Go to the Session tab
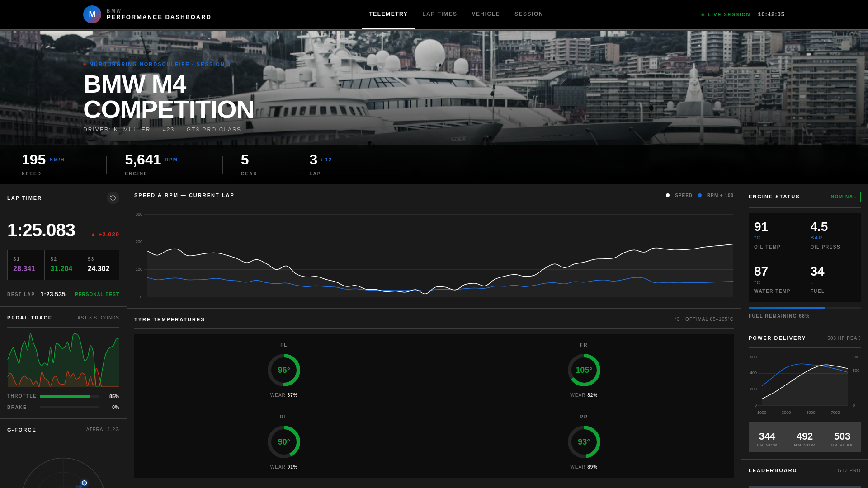Image resolution: width=868 pixels, height=488 pixels. click(x=528, y=14)
